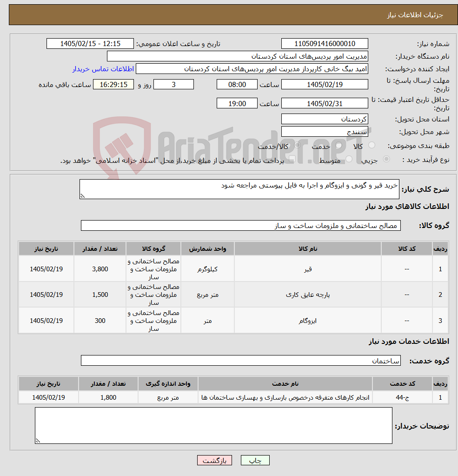Click the buyer notes textarea
This screenshot has width=458, height=476.
tap(213, 426)
